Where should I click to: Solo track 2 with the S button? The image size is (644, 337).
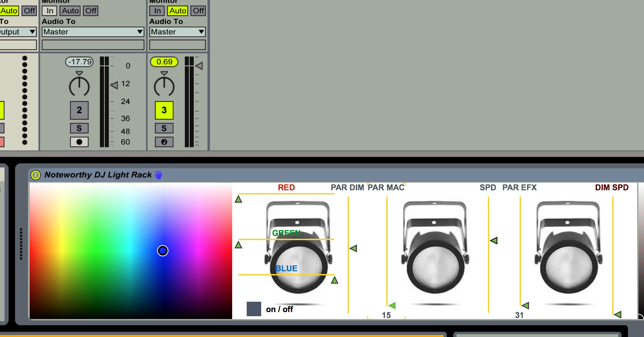pos(79,128)
